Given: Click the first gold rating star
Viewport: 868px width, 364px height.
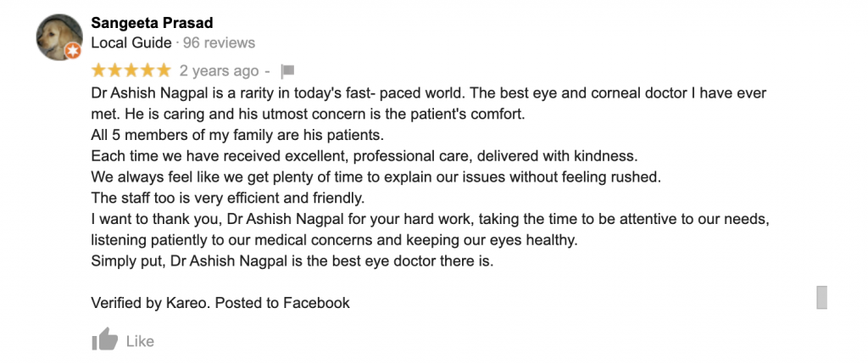Looking at the screenshot, I should (x=98, y=70).
